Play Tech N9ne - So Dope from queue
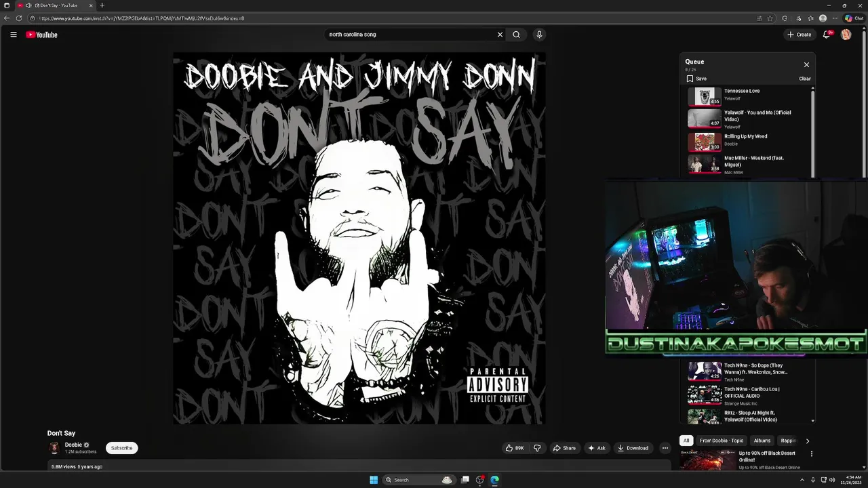Viewport: 868px width, 488px height. click(x=748, y=372)
